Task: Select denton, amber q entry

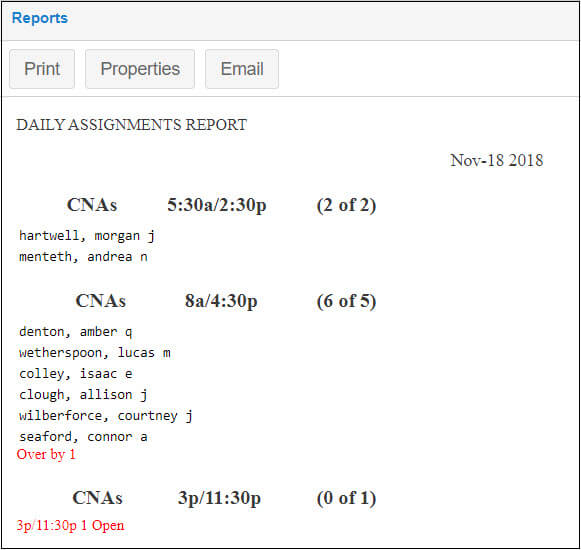Action: point(76,331)
